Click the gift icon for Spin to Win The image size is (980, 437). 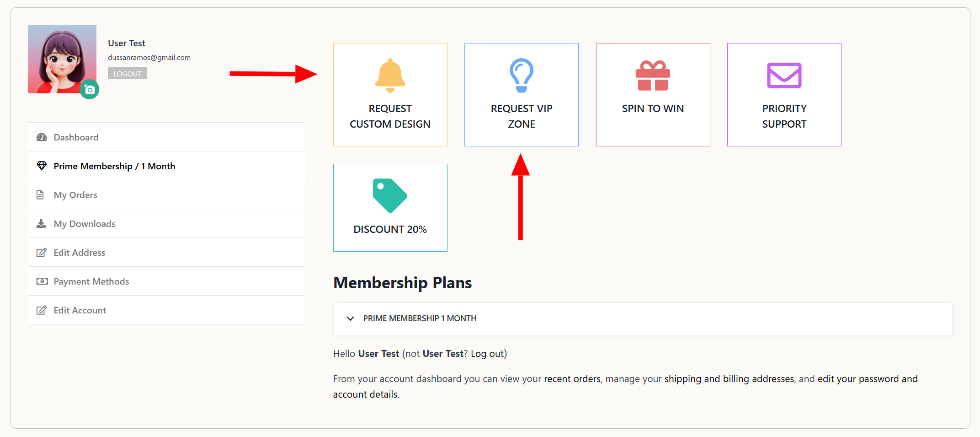coord(653,76)
